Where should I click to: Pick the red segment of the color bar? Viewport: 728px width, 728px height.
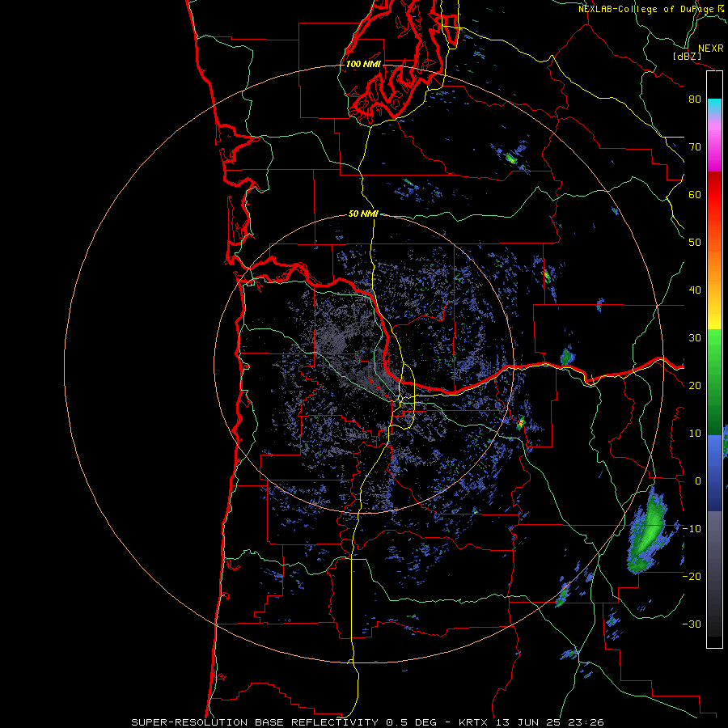(x=714, y=195)
